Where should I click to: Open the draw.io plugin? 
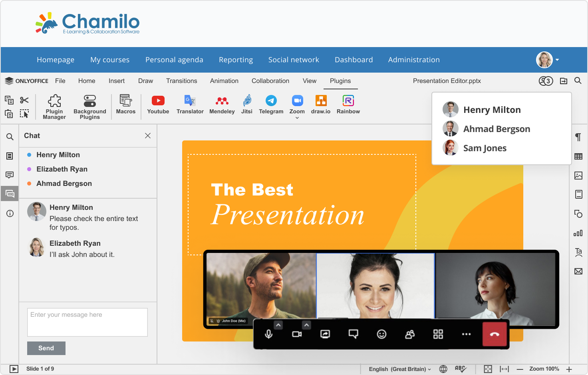pos(321,105)
